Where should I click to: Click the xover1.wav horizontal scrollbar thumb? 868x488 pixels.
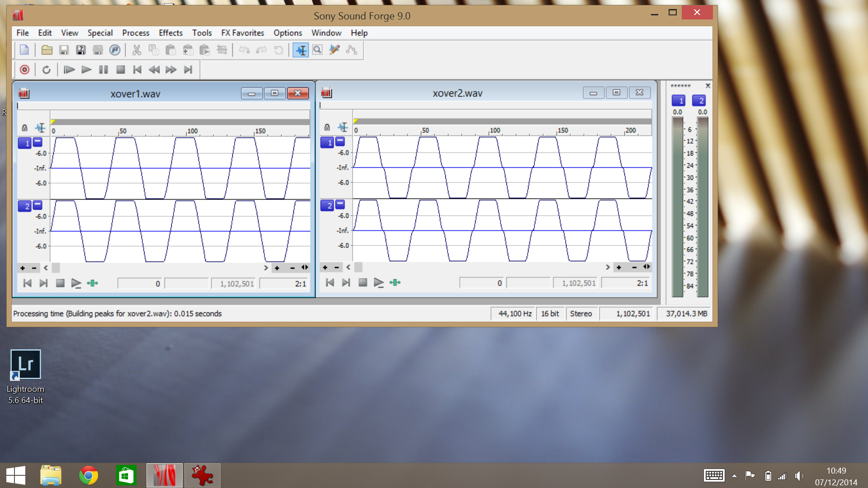(56, 268)
